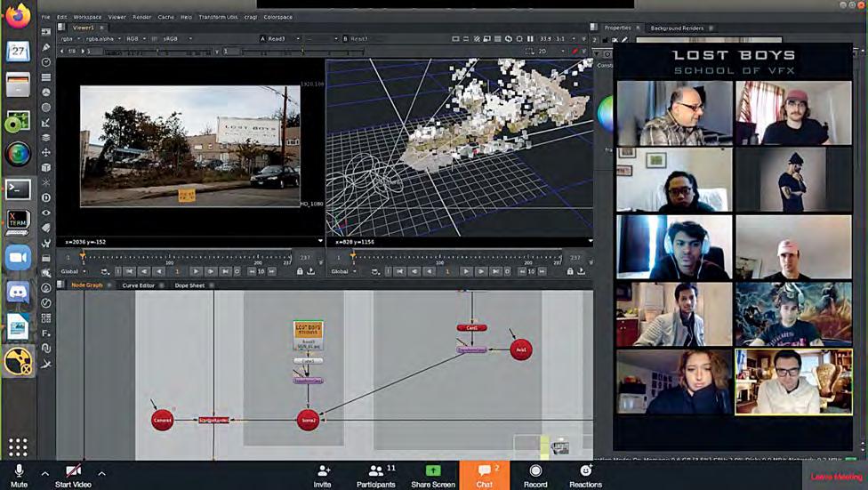This screenshot has width=868, height=490.
Task: Open the 1:1 zoom level dropdown
Action: tap(566, 39)
